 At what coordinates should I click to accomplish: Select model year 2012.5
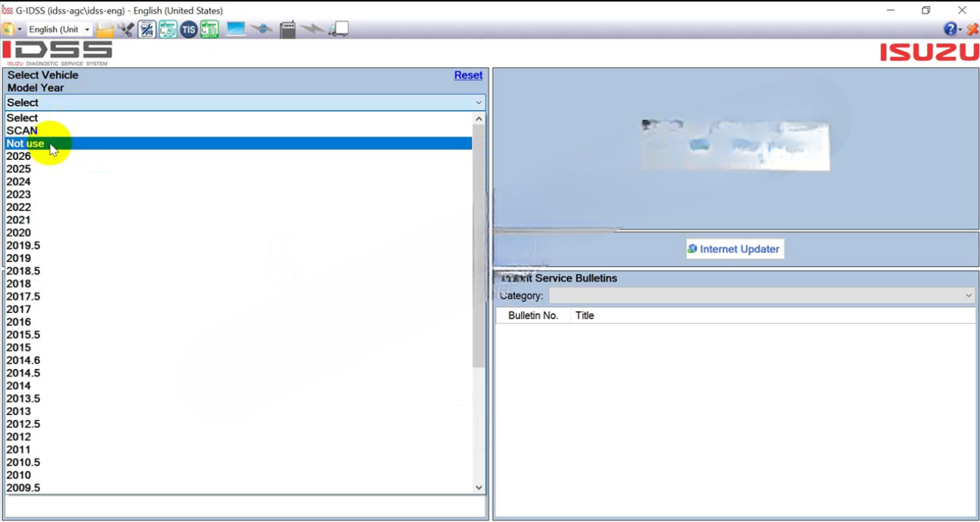239,424
